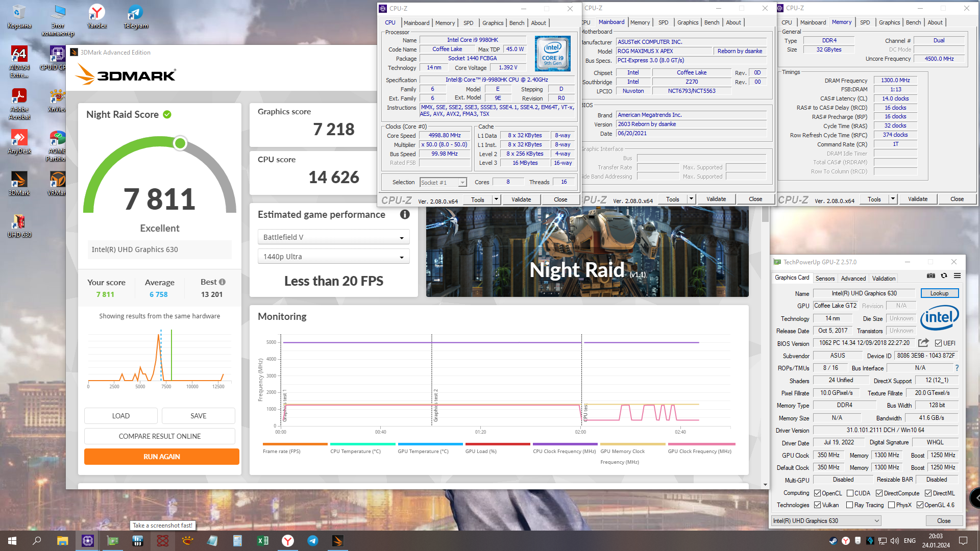
Task: Click the BIOS export icon beside UEFI
Action: [923, 343]
